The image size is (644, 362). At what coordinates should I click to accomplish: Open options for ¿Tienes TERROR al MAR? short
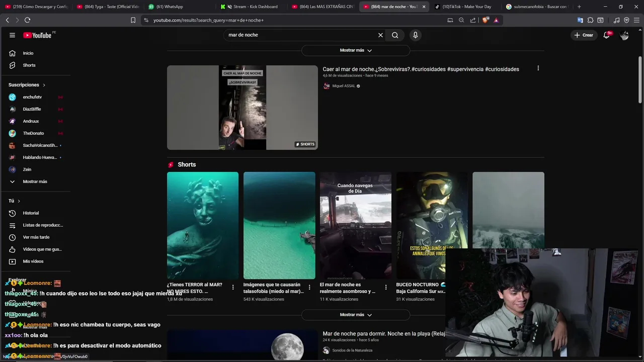[x=232, y=287]
